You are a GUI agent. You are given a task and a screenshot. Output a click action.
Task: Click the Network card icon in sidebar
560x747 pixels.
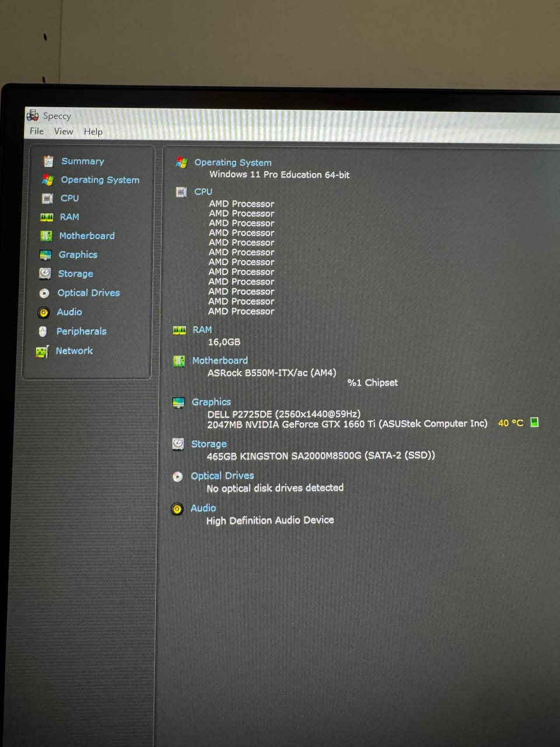pyautogui.click(x=42, y=351)
